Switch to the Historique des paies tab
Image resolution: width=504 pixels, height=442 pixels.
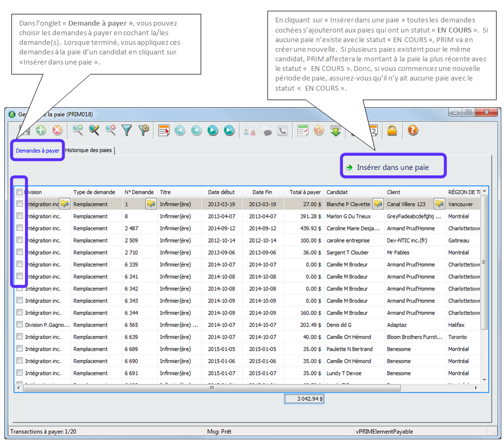[89, 150]
